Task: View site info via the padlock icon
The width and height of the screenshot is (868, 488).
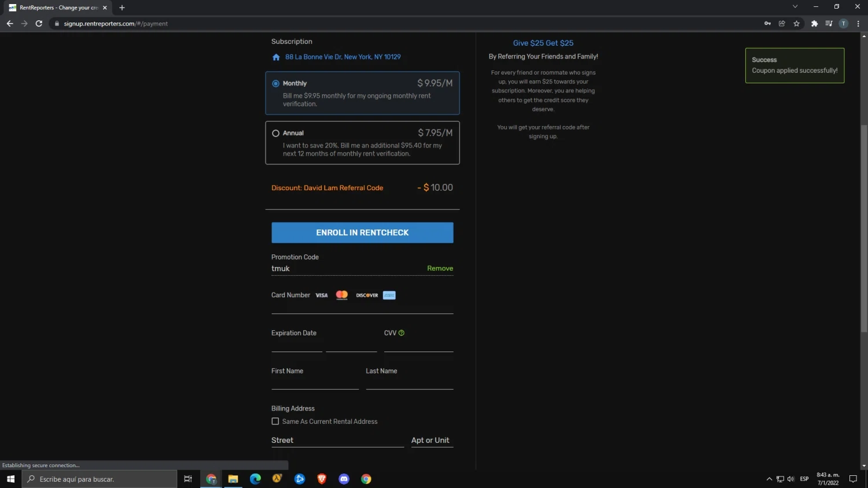Action: pos(57,24)
